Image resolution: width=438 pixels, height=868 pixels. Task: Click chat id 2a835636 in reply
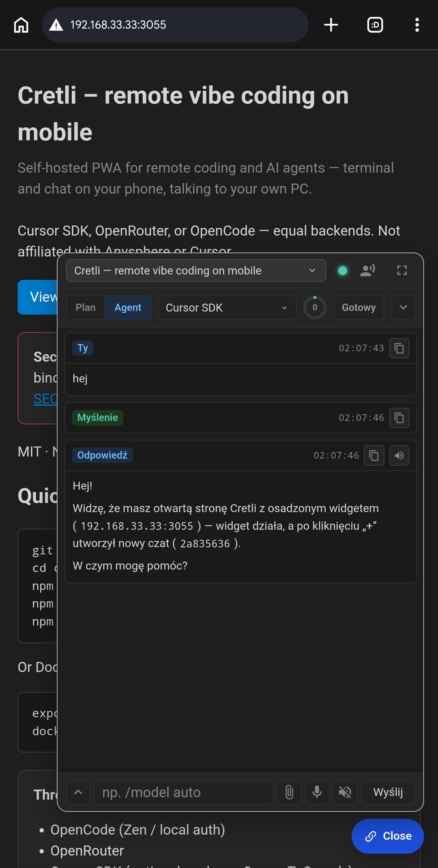[205, 543]
